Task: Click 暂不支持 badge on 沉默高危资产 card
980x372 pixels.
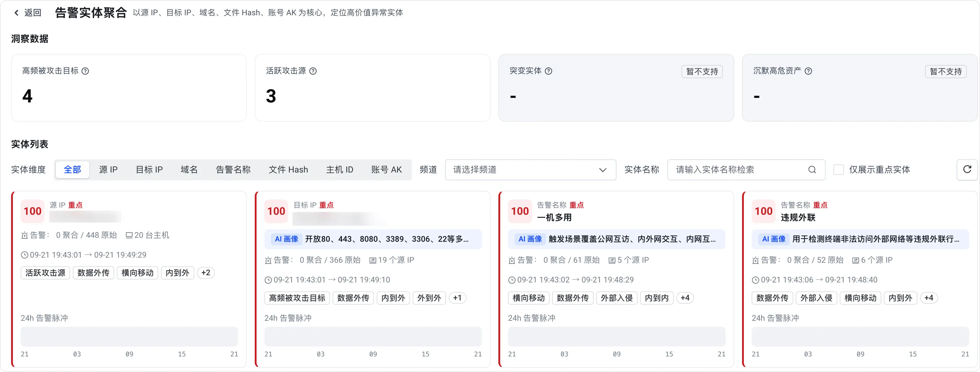Action: coord(946,72)
